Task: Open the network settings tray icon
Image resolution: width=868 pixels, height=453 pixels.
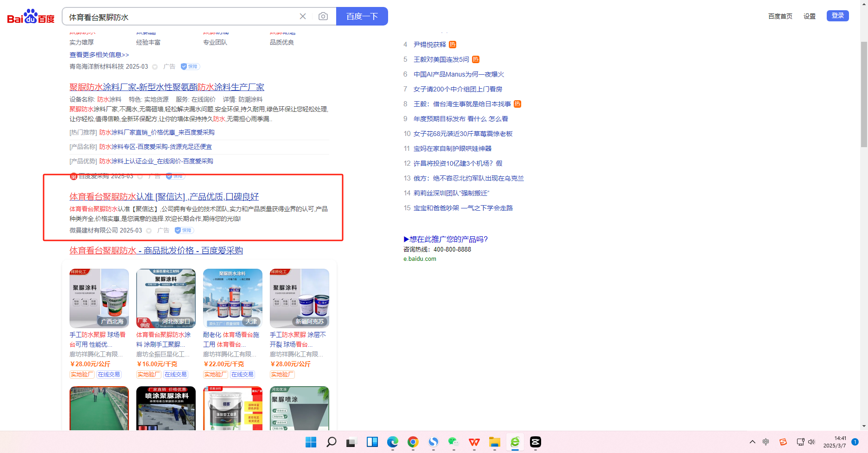Action: (800, 442)
